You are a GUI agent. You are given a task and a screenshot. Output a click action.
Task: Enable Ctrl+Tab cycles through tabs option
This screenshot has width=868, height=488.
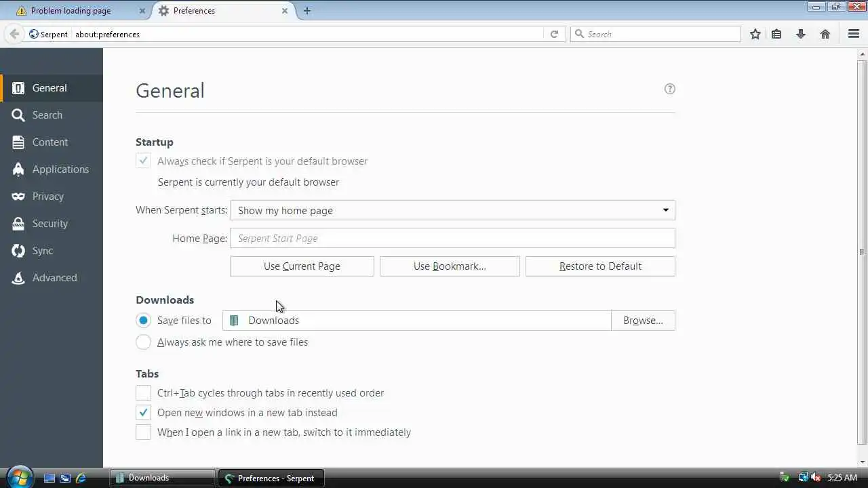143,392
